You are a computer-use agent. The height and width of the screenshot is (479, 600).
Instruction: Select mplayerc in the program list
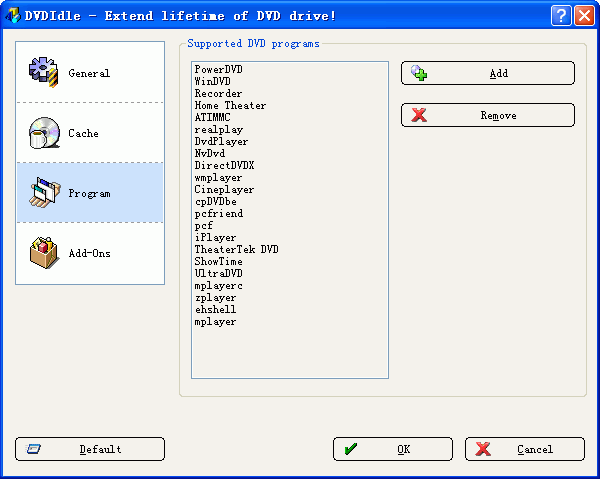point(218,285)
